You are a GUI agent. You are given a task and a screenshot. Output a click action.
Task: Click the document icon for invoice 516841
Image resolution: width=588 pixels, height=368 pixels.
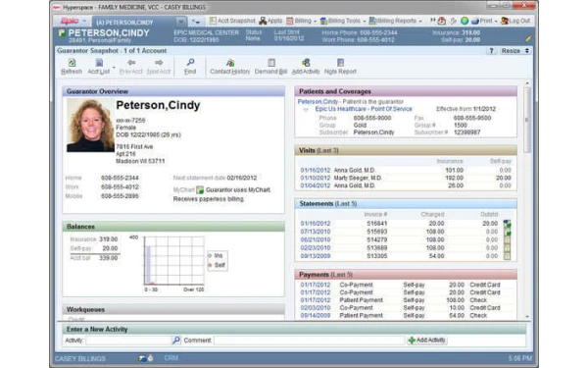(507, 224)
